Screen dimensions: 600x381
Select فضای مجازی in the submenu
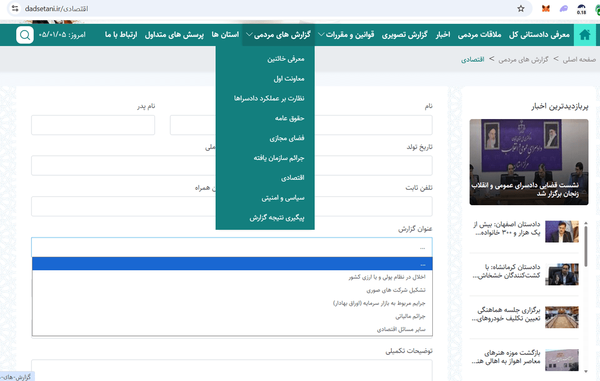click(287, 138)
